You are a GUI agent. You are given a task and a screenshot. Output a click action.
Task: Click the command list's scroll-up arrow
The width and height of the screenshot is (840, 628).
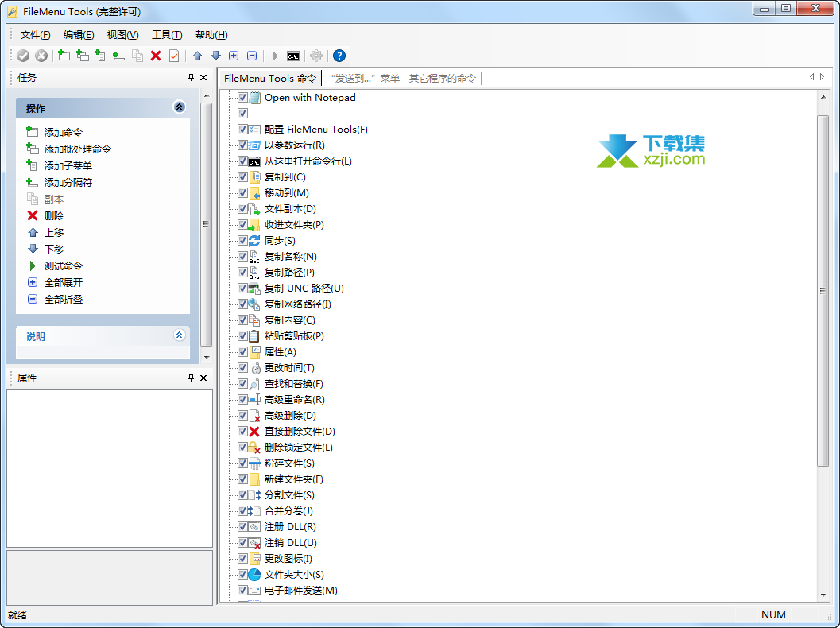tap(823, 97)
